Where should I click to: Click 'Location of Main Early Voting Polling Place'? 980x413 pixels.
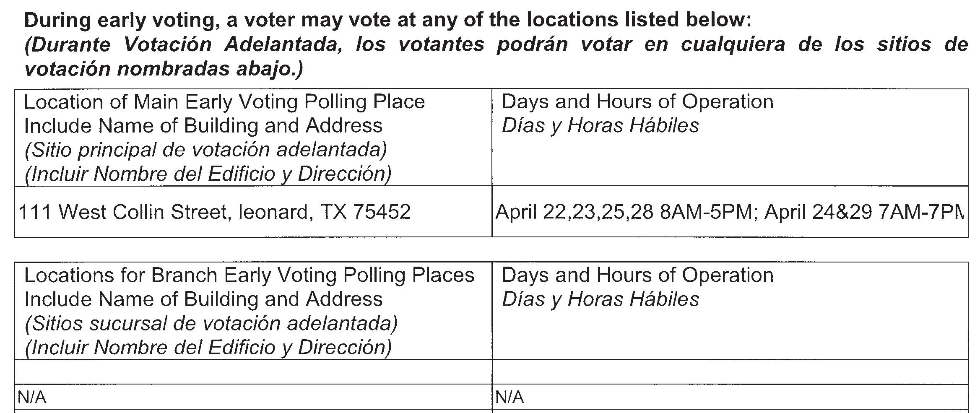coord(224,101)
